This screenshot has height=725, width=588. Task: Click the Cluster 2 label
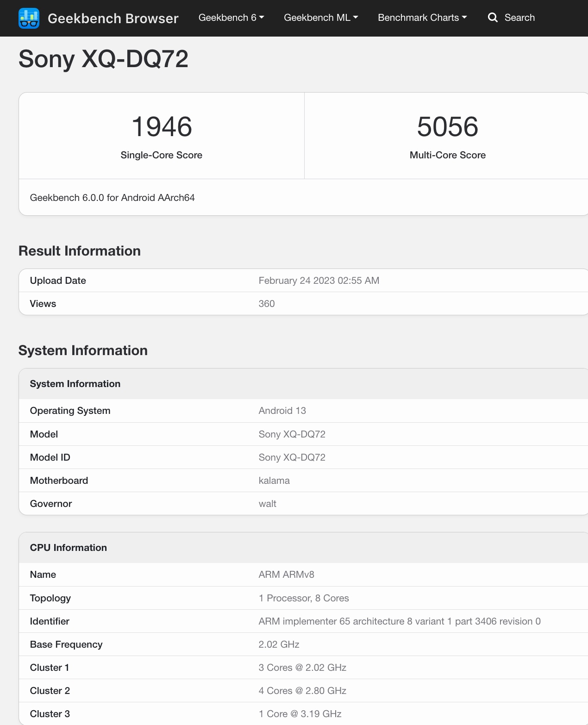point(50,691)
